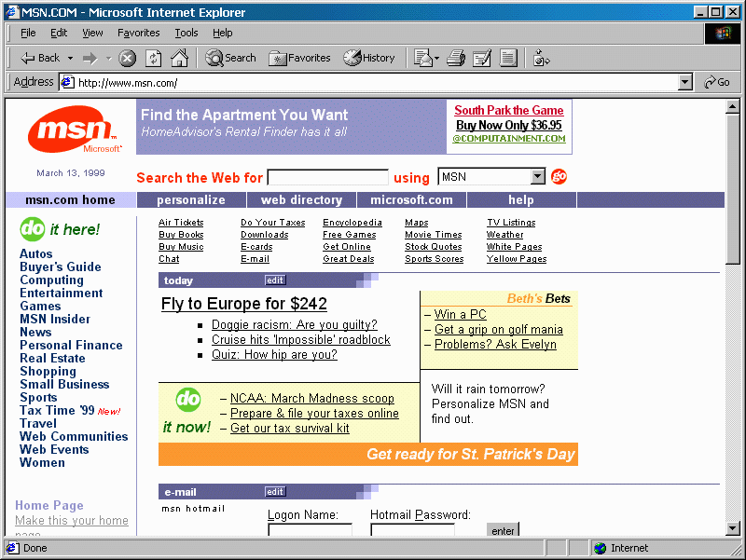This screenshot has width=746, height=560.
Task: Click the Refresh page icon
Action: point(154,58)
